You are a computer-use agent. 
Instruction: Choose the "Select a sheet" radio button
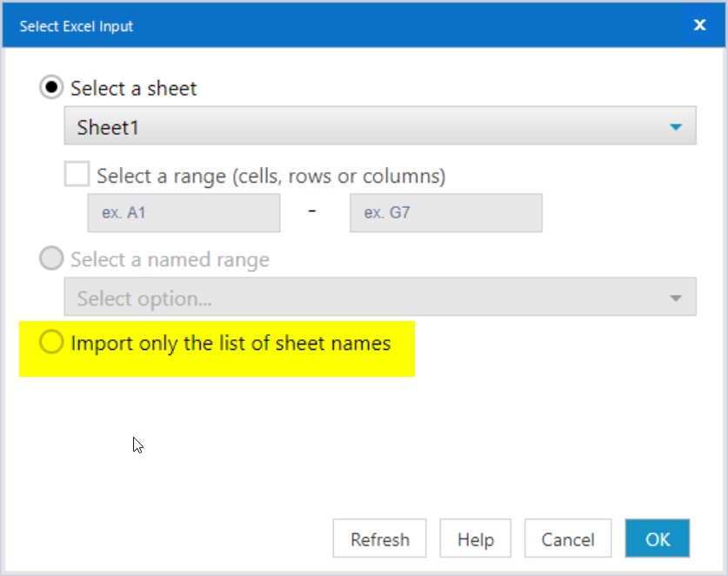pyautogui.click(x=51, y=88)
